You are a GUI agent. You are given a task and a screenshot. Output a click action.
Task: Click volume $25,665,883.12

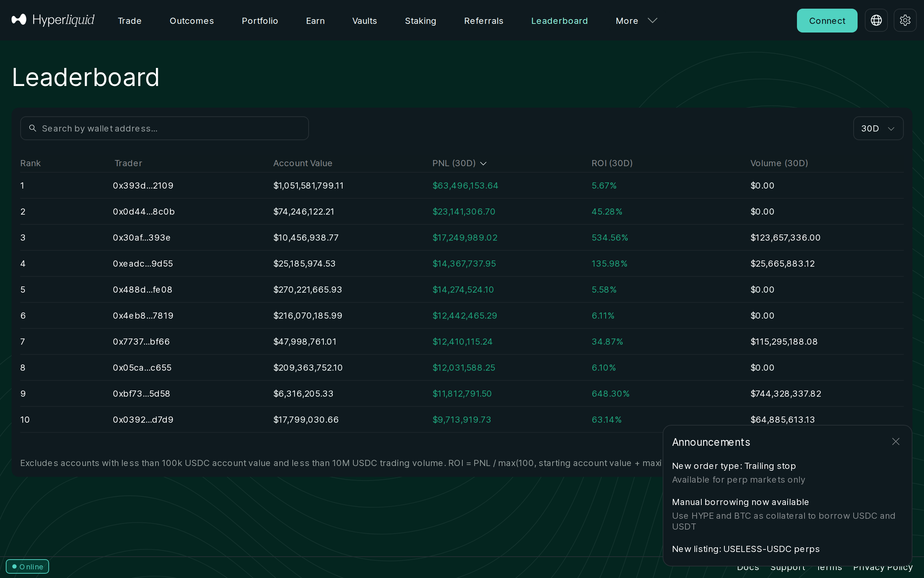pos(783,263)
